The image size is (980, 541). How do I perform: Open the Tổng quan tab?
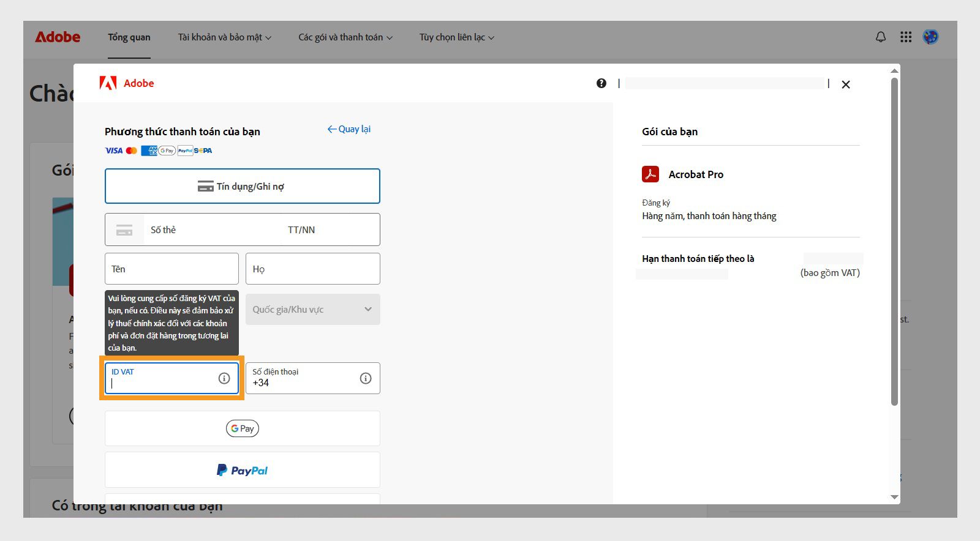point(129,37)
